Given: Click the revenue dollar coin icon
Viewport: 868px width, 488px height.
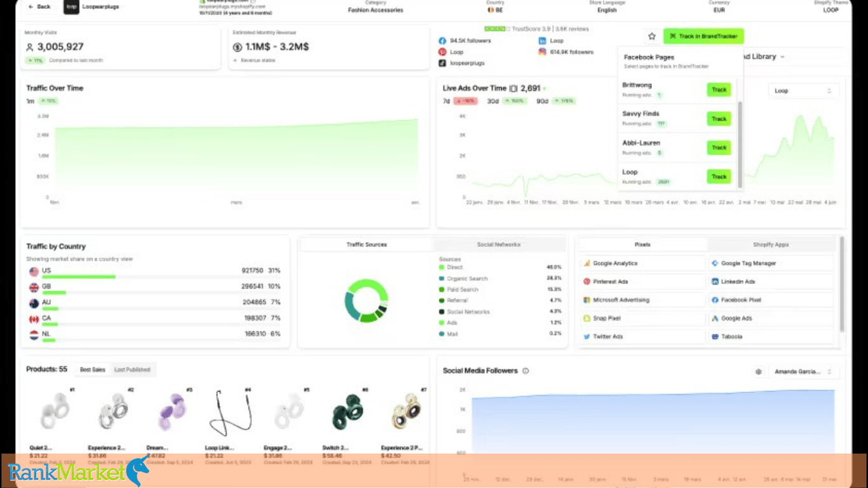Looking at the screenshot, I should click(238, 47).
